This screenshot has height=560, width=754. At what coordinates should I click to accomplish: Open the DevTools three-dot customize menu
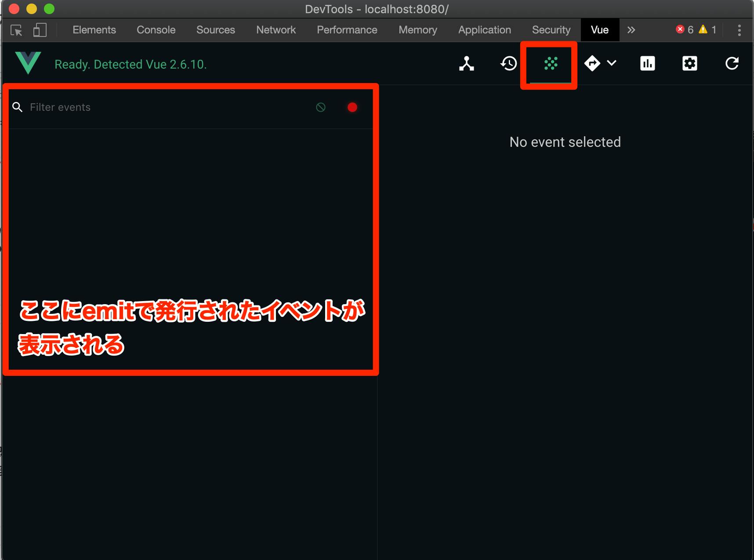coord(739,29)
